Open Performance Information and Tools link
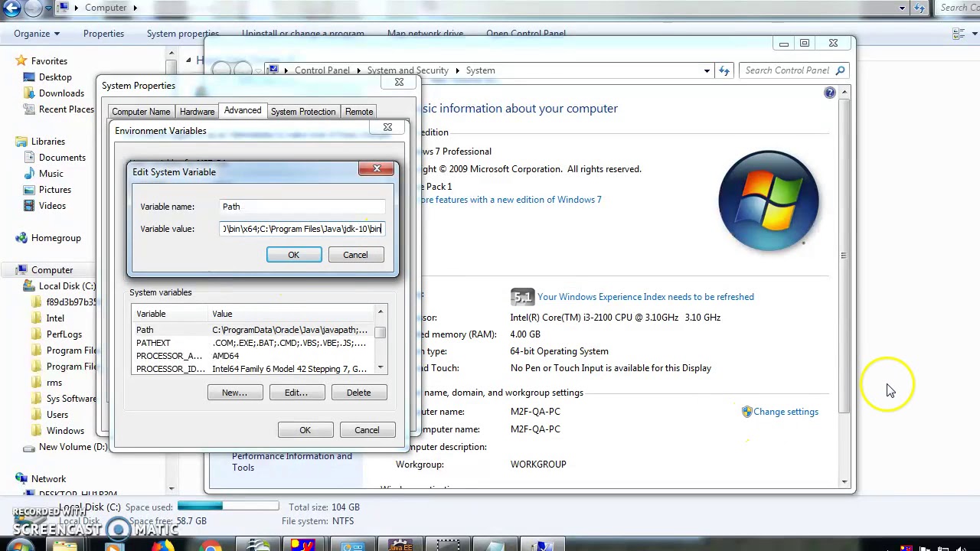980x551 pixels. click(x=292, y=461)
